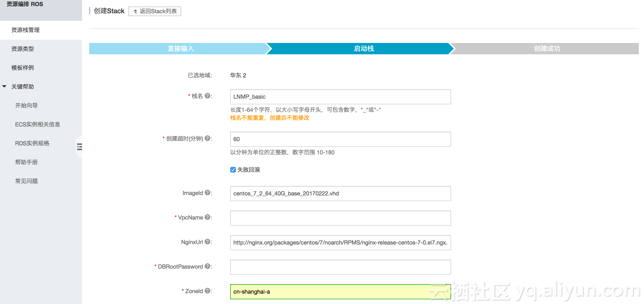The height and width of the screenshot is (304, 644).
Task: Uncheck the 失败回滚 checkbox
Action: click(x=233, y=170)
